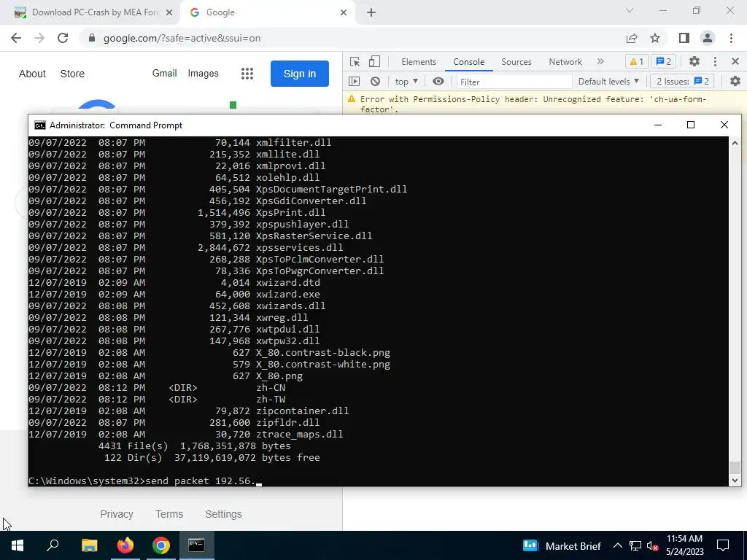The height and width of the screenshot is (560, 747).
Task: Click the xwizard.exe line in Command Prompt
Action: tap(174, 295)
